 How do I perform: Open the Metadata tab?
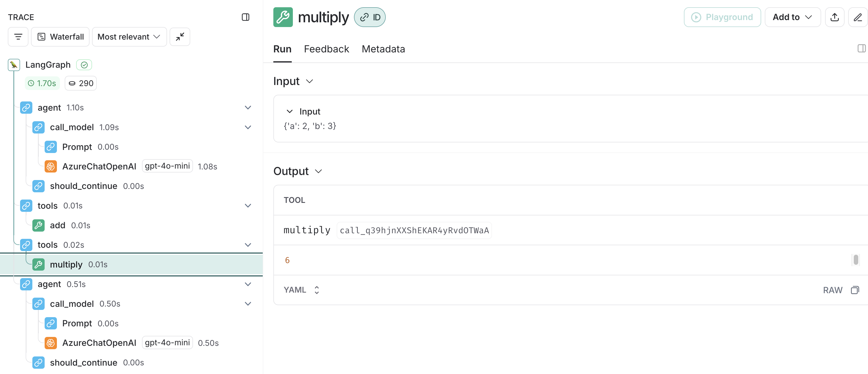tap(383, 49)
